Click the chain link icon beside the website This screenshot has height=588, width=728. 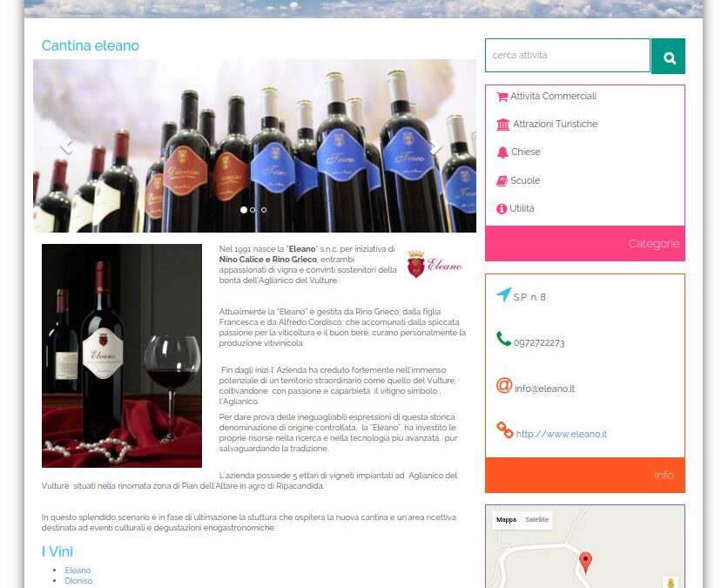pyautogui.click(x=505, y=430)
